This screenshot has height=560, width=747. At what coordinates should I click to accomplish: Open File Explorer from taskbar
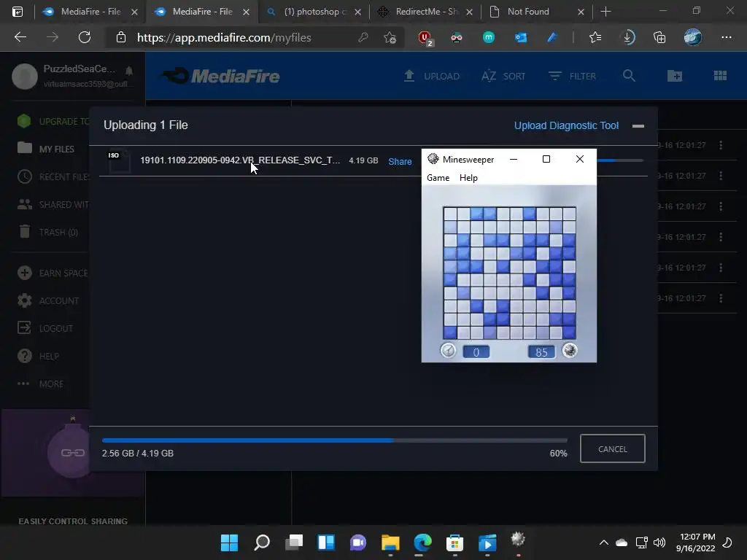[x=390, y=542]
